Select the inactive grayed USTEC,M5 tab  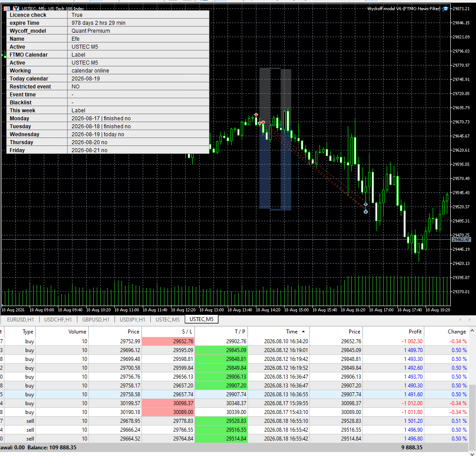coord(168,320)
